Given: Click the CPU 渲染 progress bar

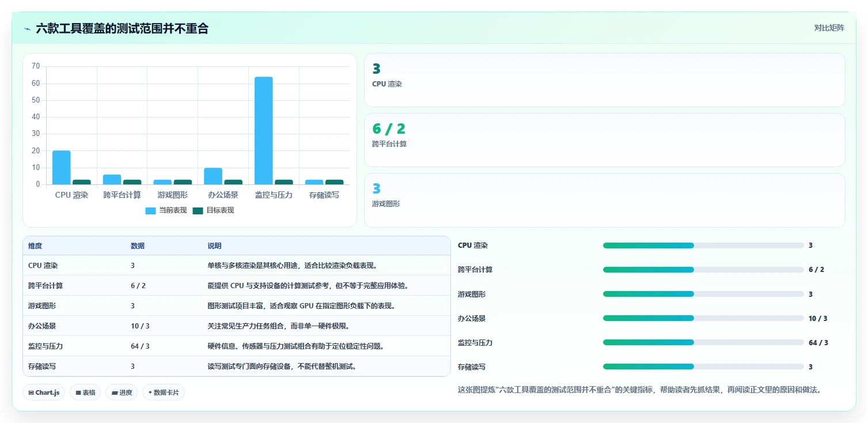Looking at the screenshot, I should coord(703,246).
